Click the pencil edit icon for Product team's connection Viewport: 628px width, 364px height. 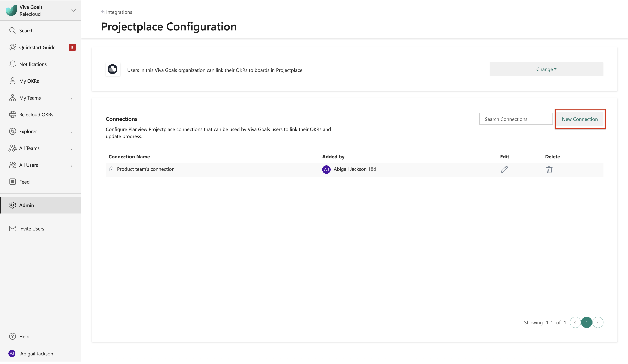(504, 170)
